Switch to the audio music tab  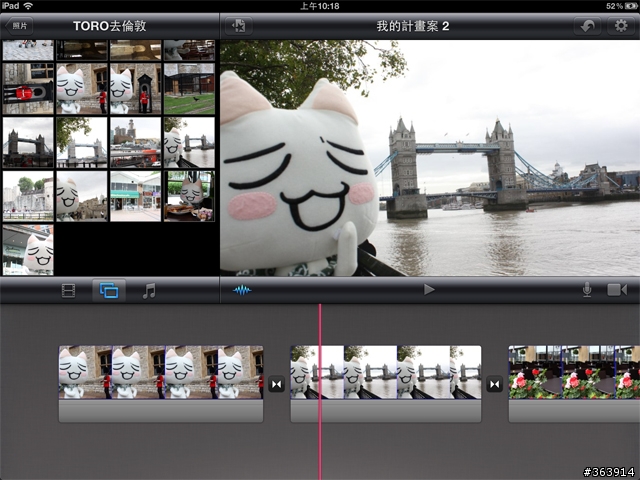pyautogui.click(x=149, y=291)
